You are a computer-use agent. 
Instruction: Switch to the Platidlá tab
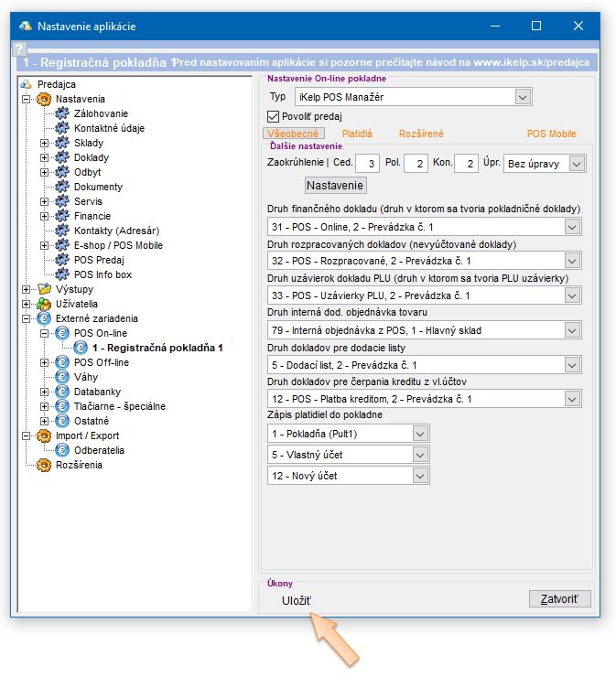pos(356,134)
